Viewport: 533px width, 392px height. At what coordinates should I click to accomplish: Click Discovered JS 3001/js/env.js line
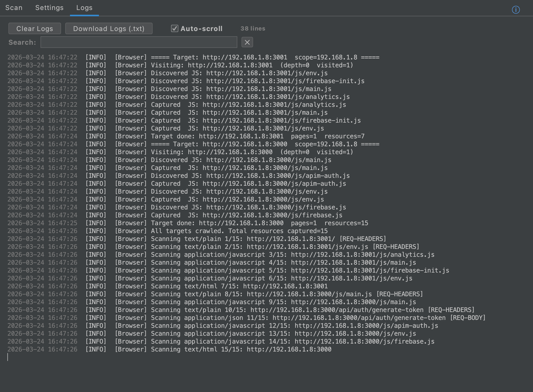(168, 73)
